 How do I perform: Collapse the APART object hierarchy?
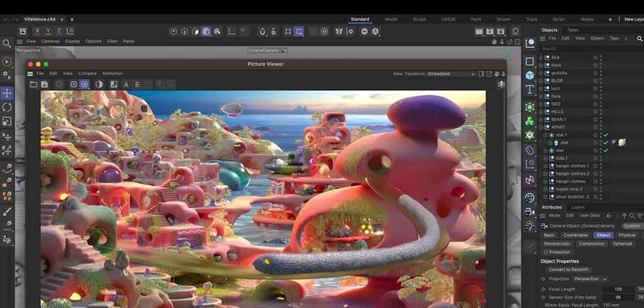[x=540, y=127]
